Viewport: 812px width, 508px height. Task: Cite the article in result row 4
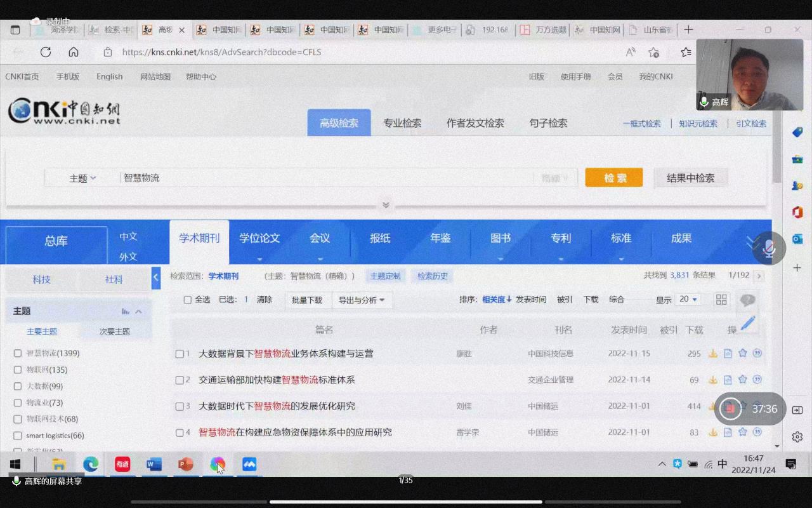[757, 432]
